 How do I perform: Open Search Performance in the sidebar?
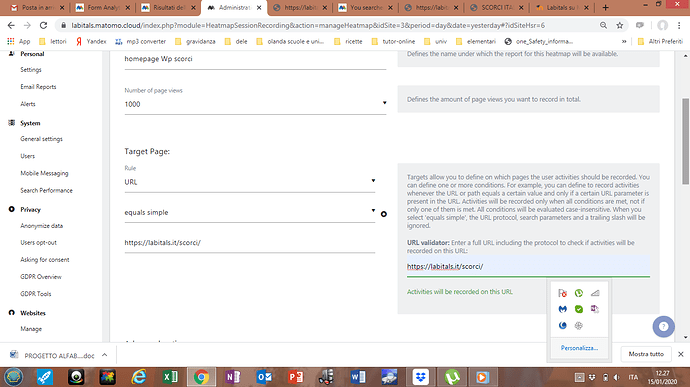pos(46,190)
